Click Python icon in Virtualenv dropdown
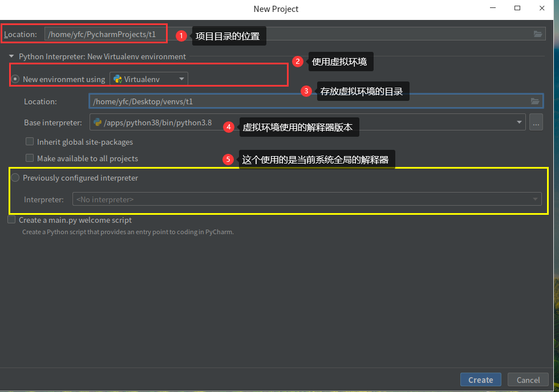 point(118,79)
